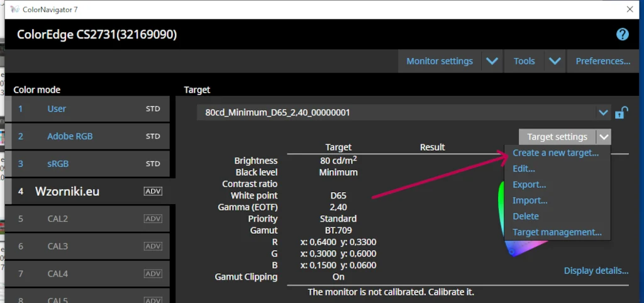The width and height of the screenshot is (644, 303).
Task: Open the help question mark icon
Action: click(x=623, y=34)
